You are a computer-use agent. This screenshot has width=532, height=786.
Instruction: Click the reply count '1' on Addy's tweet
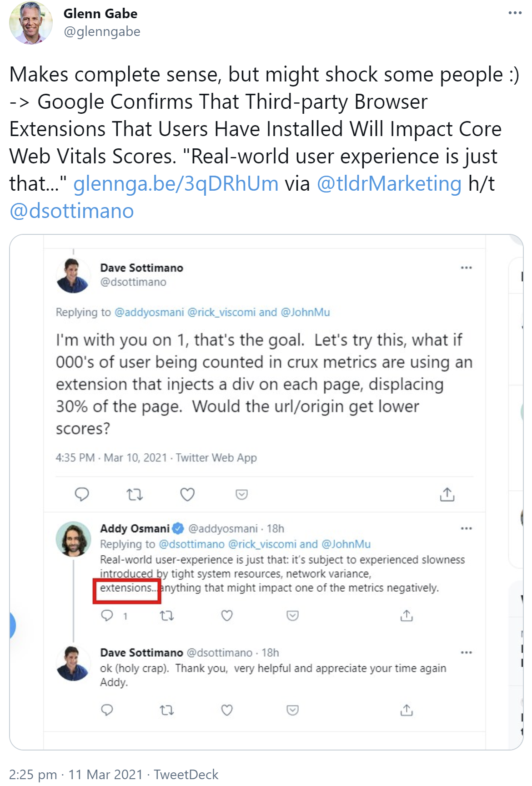(x=124, y=616)
